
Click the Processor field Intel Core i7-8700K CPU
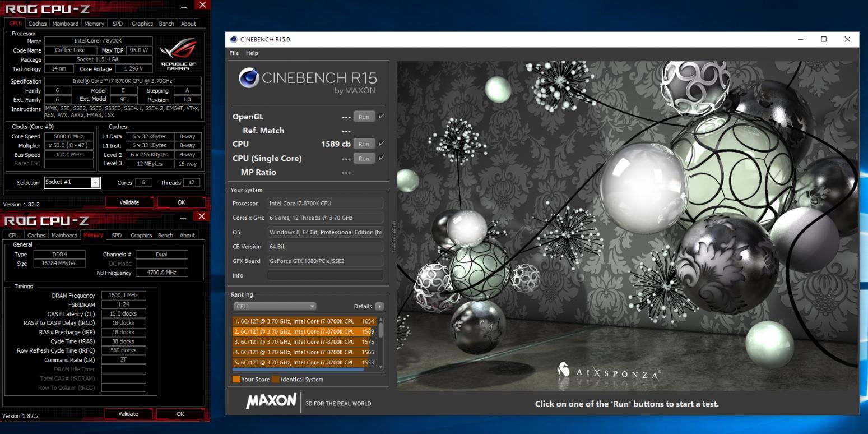[325, 203]
